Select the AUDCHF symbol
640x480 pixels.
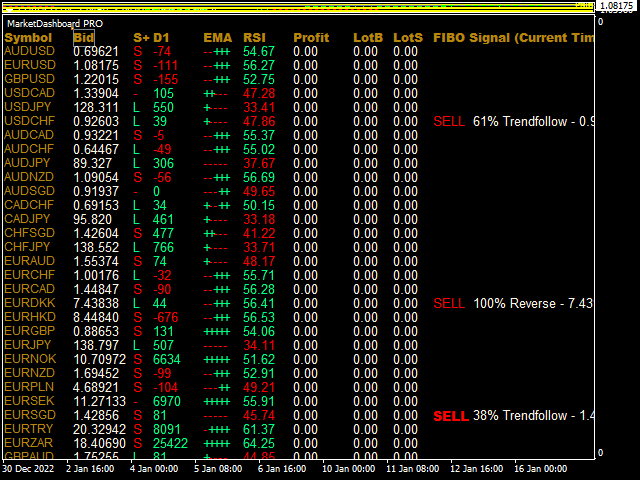pyautogui.click(x=29, y=149)
